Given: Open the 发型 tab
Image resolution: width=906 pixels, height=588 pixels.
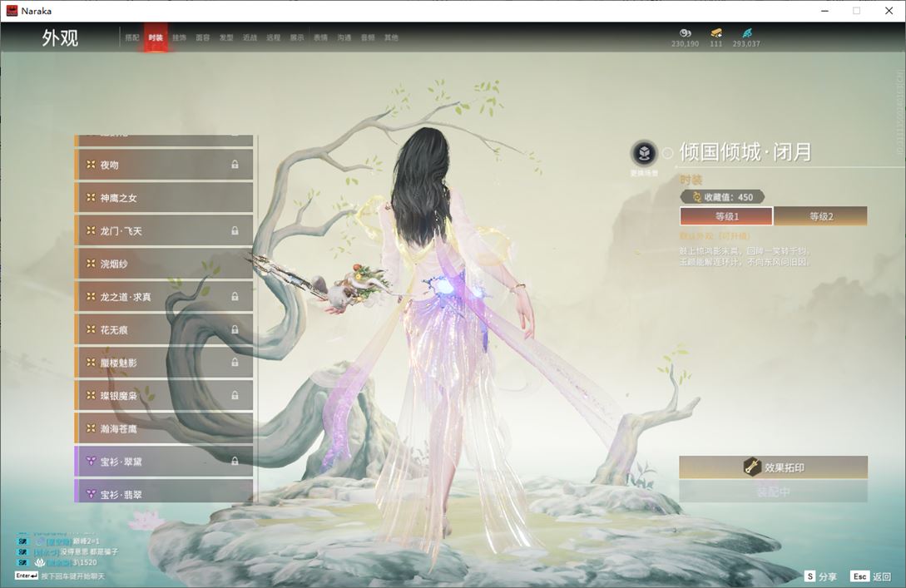Looking at the screenshot, I should coord(226,37).
